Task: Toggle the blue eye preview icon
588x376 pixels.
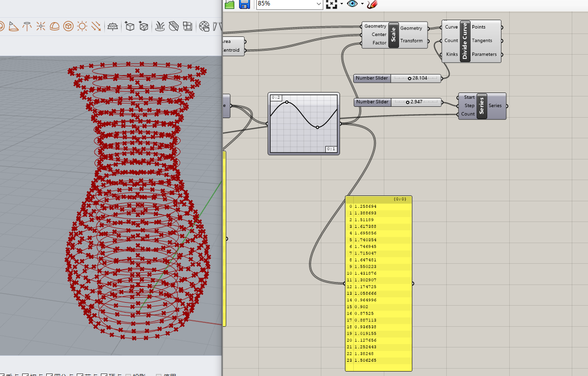Action: point(352,4)
